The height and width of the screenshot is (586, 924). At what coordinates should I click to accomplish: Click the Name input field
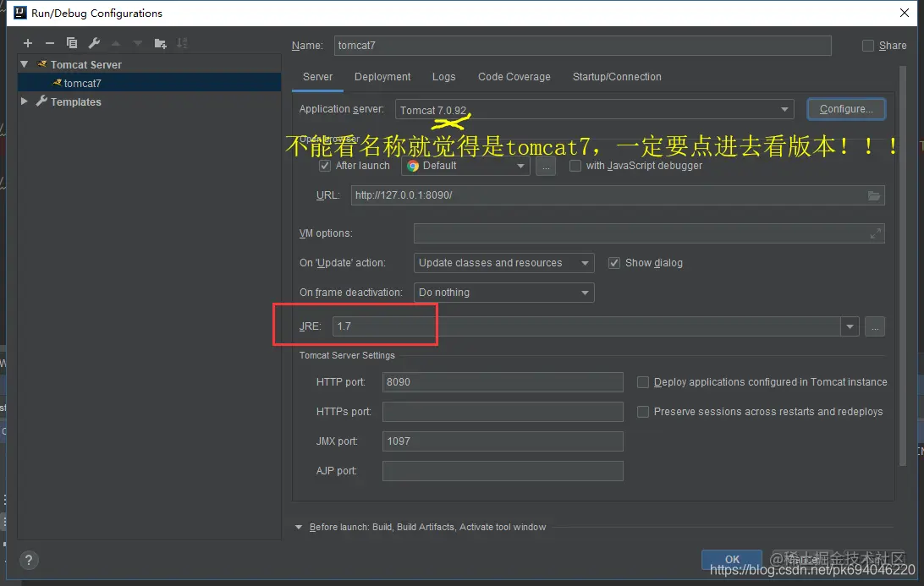point(583,46)
